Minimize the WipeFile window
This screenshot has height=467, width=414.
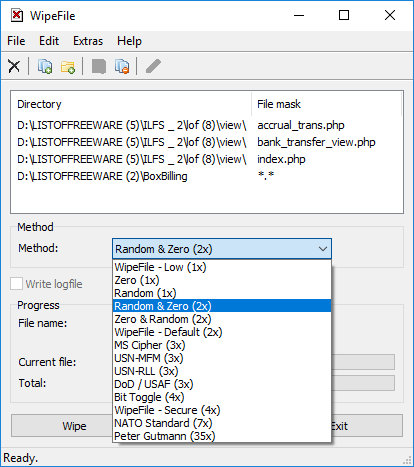pyautogui.click(x=299, y=15)
